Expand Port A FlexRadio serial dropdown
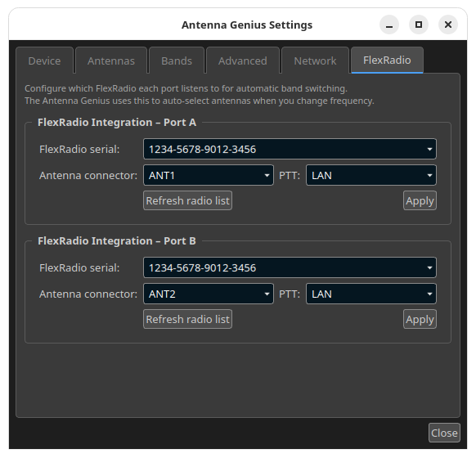 pos(290,149)
